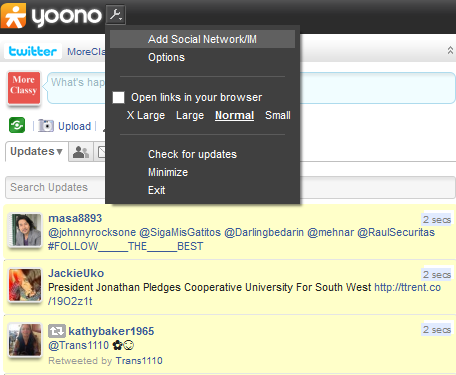
Task: Toggle Open links in your browser checkbox
Action: 118,97
